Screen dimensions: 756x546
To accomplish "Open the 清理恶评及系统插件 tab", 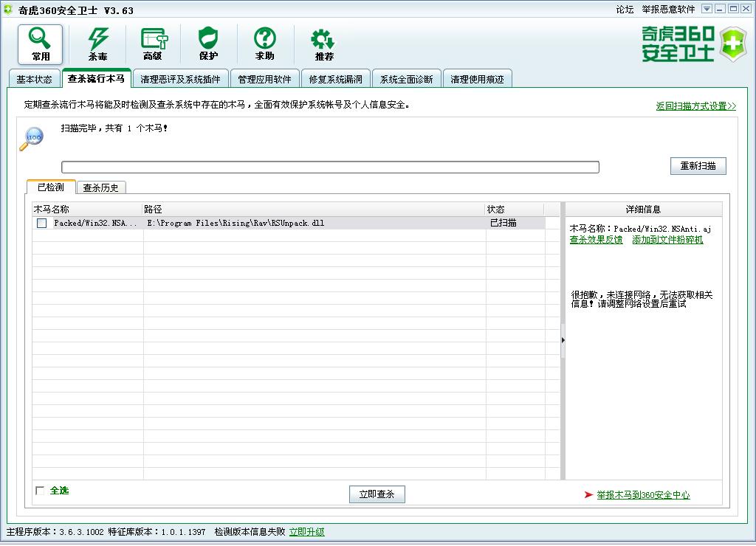I will point(180,79).
